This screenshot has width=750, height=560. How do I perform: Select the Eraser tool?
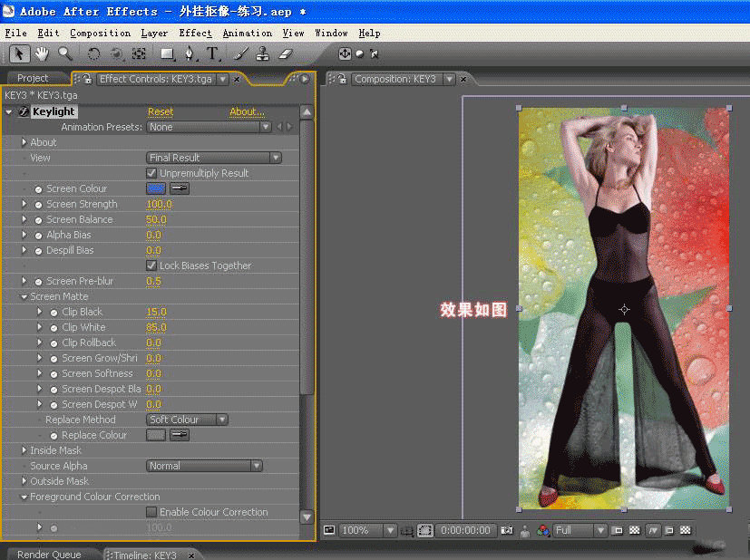point(284,53)
